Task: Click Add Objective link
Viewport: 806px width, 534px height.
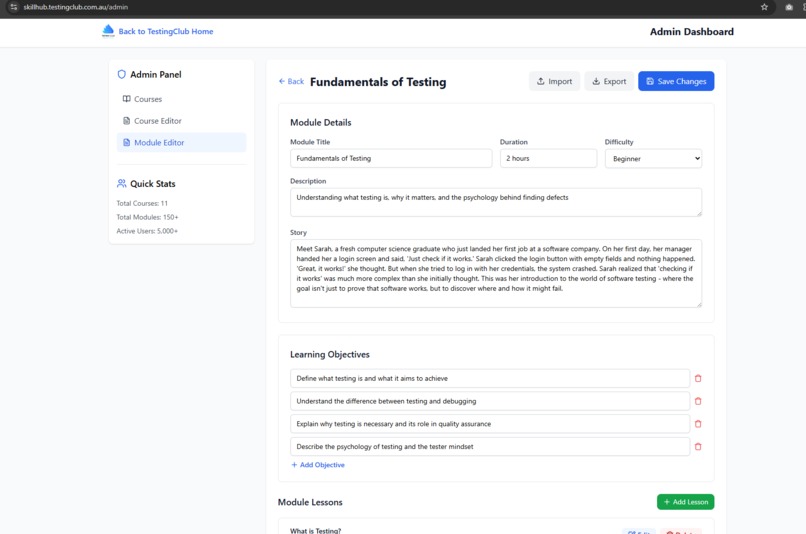Action: (x=318, y=465)
